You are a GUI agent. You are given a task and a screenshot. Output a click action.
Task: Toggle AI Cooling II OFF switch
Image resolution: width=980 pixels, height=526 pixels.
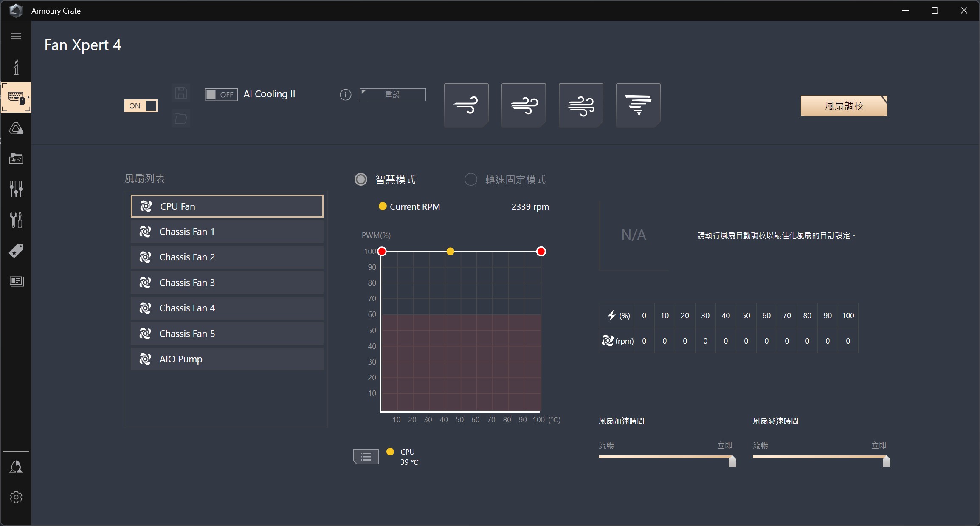pos(221,94)
